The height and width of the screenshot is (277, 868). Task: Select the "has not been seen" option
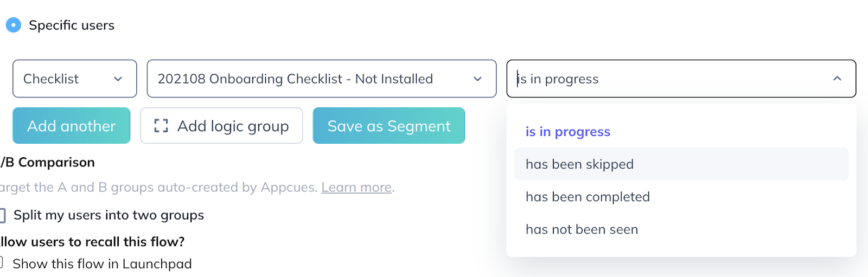[x=582, y=229]
